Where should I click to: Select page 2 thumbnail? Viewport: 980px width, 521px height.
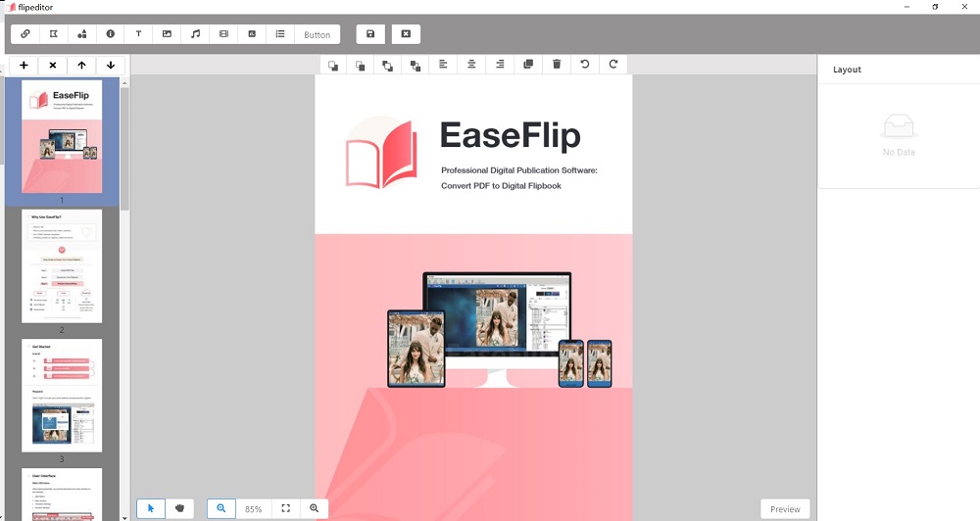pyautogui.click(x=62, y=265)
